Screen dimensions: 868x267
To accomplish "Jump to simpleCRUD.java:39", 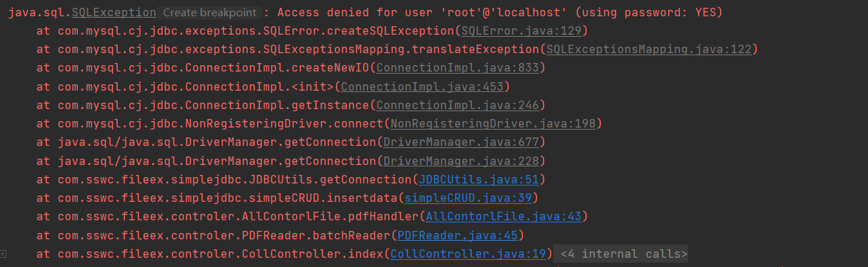I will click(x=468, y=198).
